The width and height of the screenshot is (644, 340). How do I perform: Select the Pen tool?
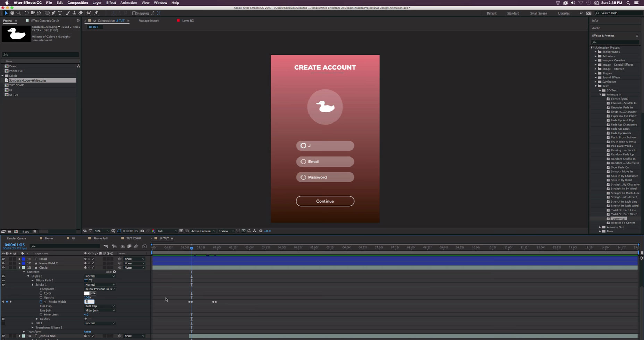pyautogui.click(x=53, y=13)
